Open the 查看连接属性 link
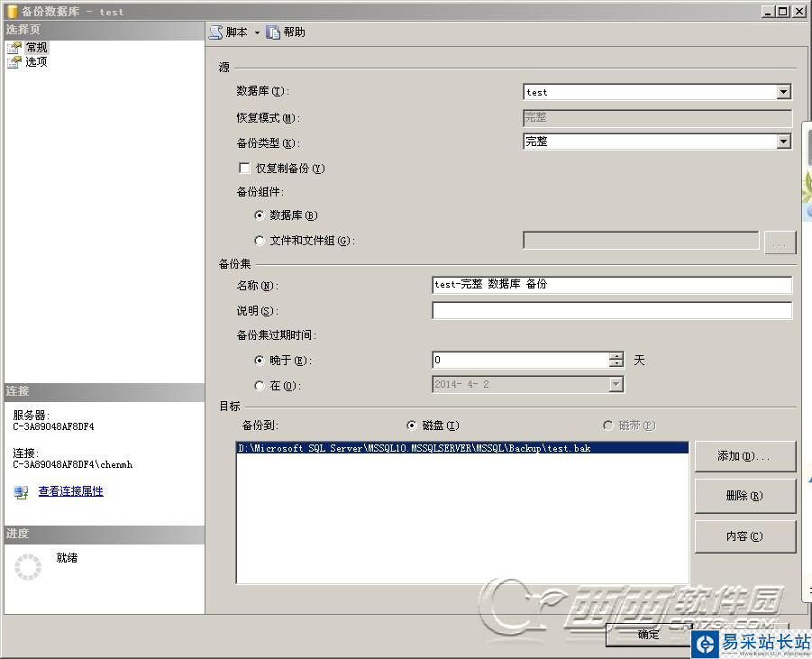This screenshot has height=659, width=812. pos(71,491)
